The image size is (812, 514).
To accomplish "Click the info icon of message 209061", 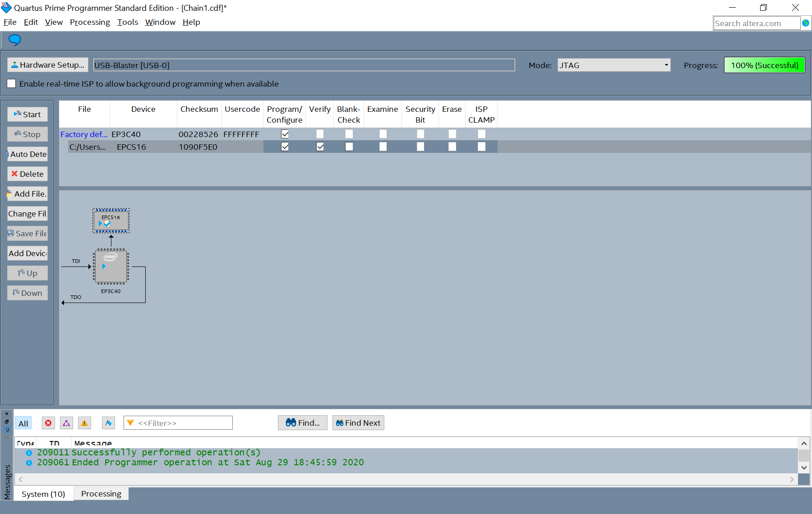I will pos(29,463).
